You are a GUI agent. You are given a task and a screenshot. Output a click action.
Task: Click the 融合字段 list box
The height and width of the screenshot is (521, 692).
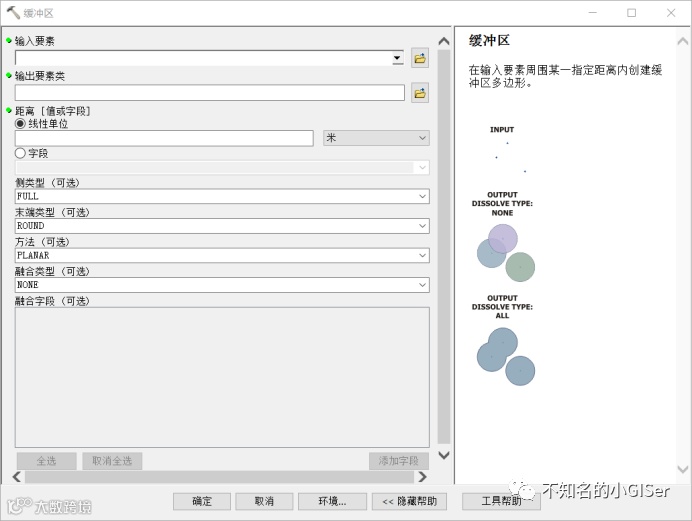point(222,378)
